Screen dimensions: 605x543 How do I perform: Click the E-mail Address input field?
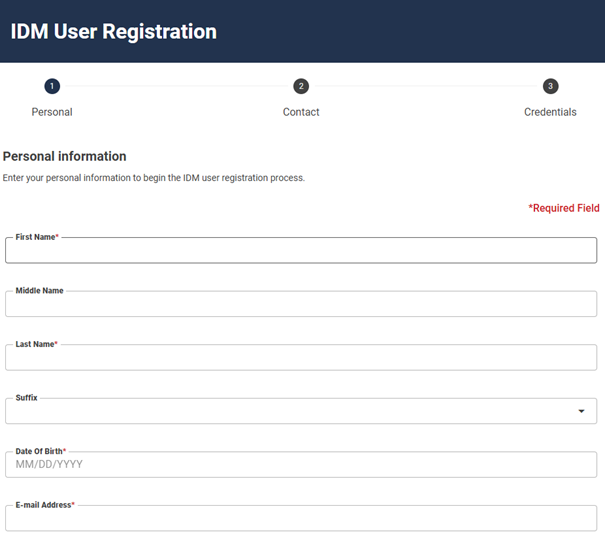(x=301, y=518)
